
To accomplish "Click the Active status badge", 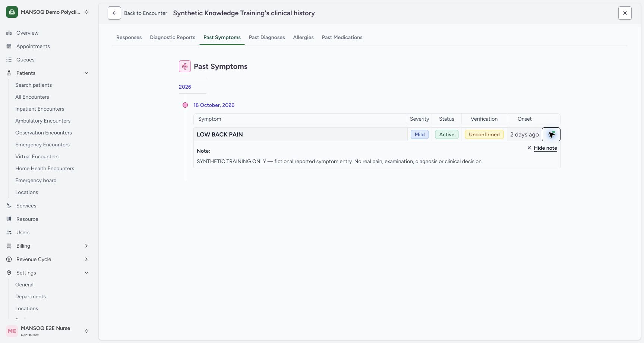I will coord(446,134).
